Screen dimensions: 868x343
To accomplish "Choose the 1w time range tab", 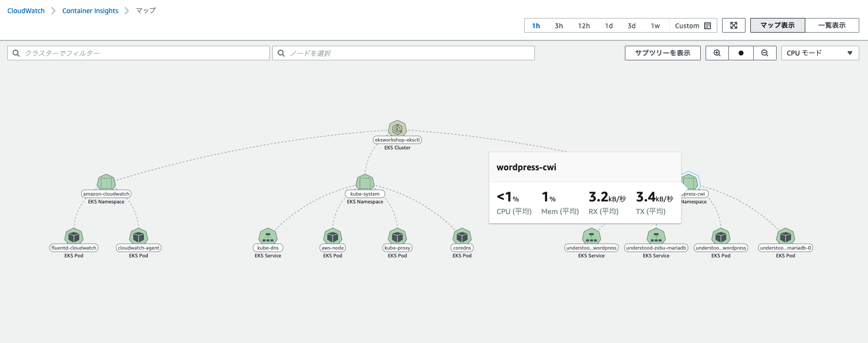I will point(655,26).
